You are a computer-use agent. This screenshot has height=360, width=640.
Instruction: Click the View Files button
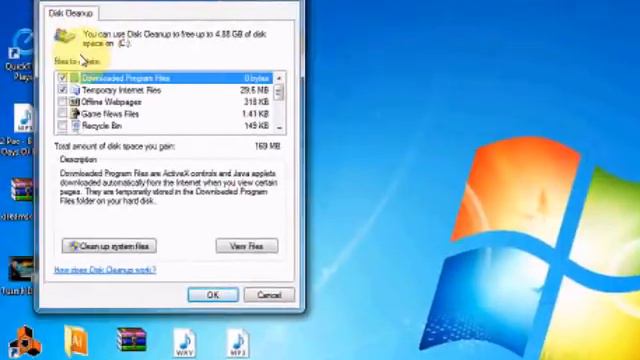(x=247, y=246)
